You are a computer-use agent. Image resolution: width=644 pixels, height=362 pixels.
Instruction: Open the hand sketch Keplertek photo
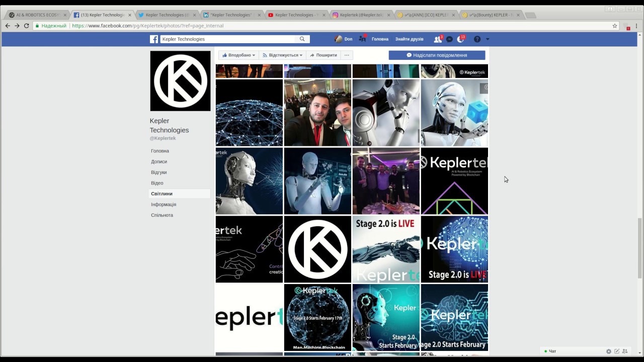(x=249, y=249)
